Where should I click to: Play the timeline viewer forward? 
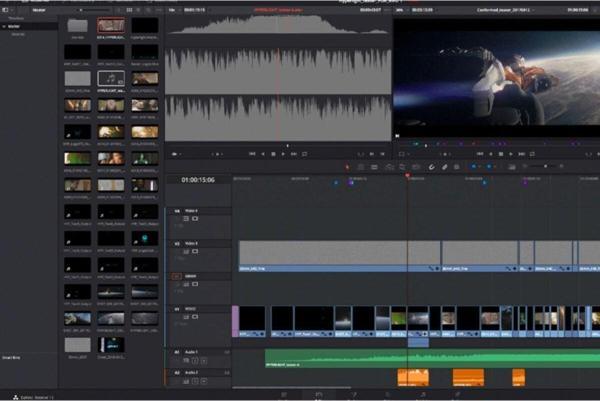511,154
